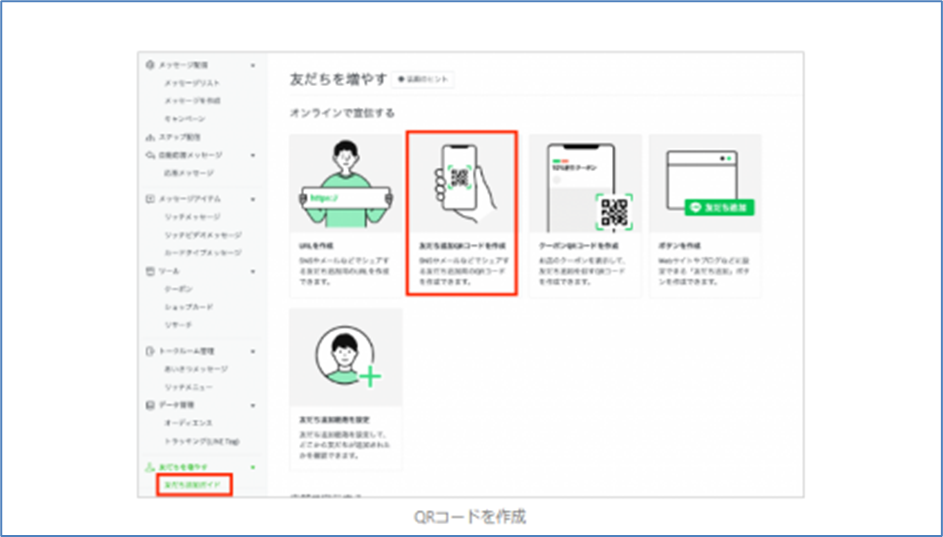This screenshot has width=943, height=537.
Task: Open リッチメニュー in the sidebar
Action: click(x=189, y=387)
